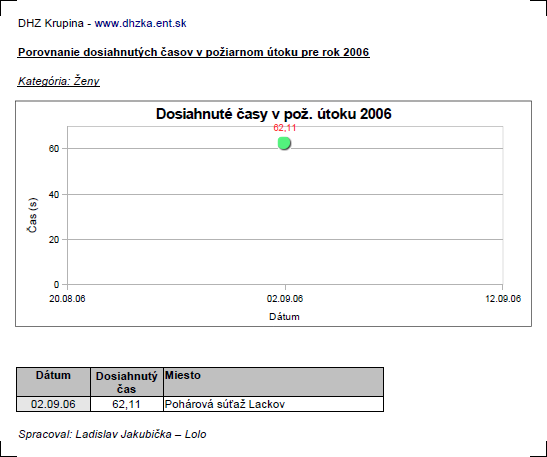This screenshot has height=457, width=547.
Task: Select the Dosiahnutý čas header cell
Action: point(127,382)
